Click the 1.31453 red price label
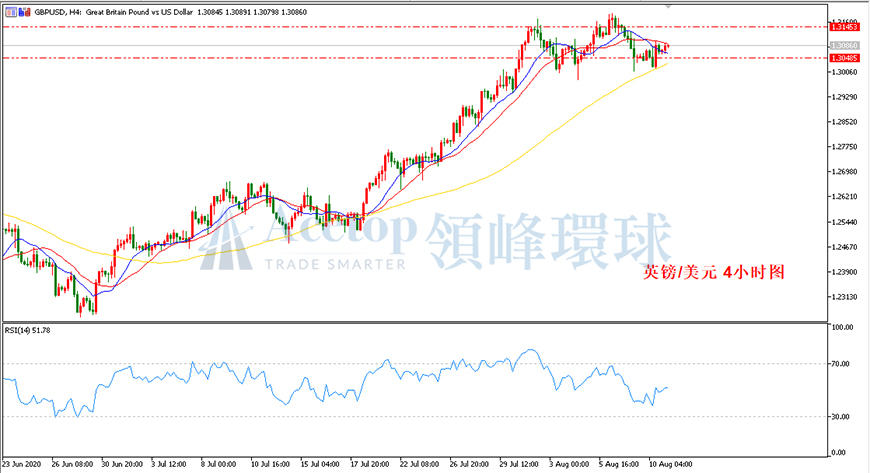This screenshot has height=473, width=870. [x=844, y=27]
